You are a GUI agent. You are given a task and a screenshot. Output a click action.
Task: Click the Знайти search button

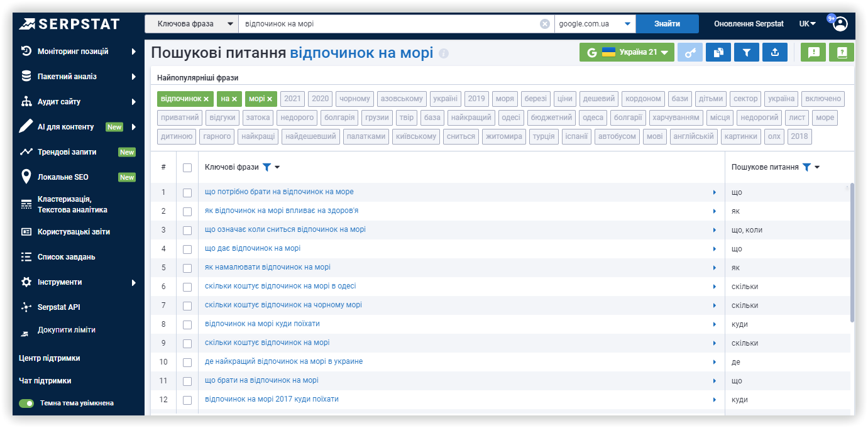coord(667,24)
